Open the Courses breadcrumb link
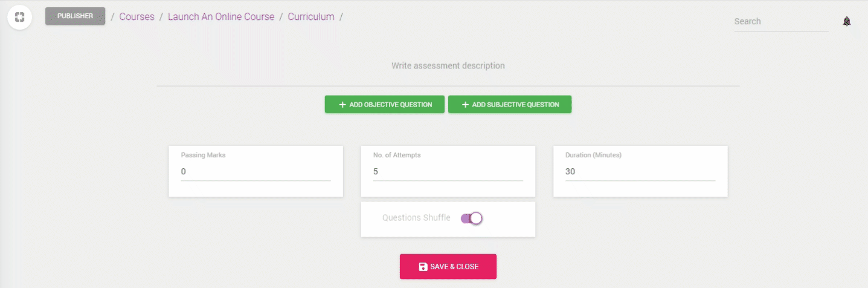Screen dimensions: 868x288 [137, 17]
